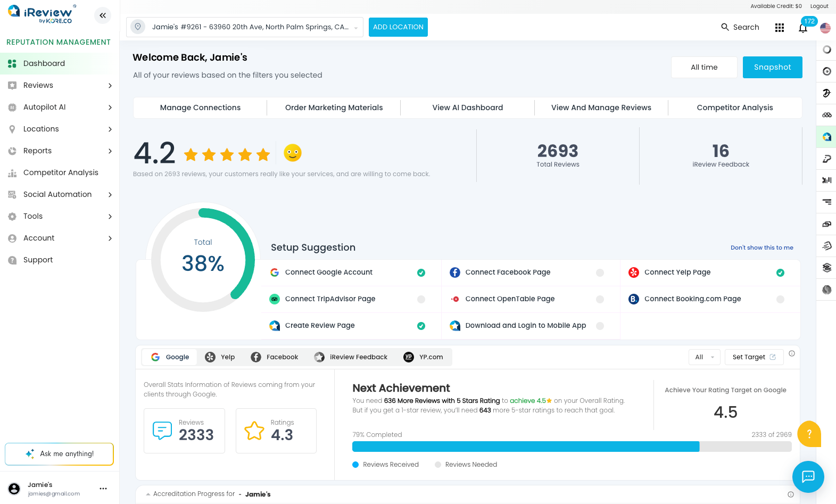Select the Competitor Analysis tab
This screenshot has width=836, height=504.
[x=734, y=108]
